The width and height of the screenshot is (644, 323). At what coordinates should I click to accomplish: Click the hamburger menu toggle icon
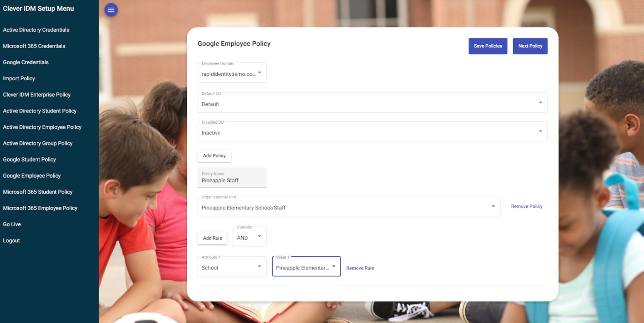click(x=111, y=10)
